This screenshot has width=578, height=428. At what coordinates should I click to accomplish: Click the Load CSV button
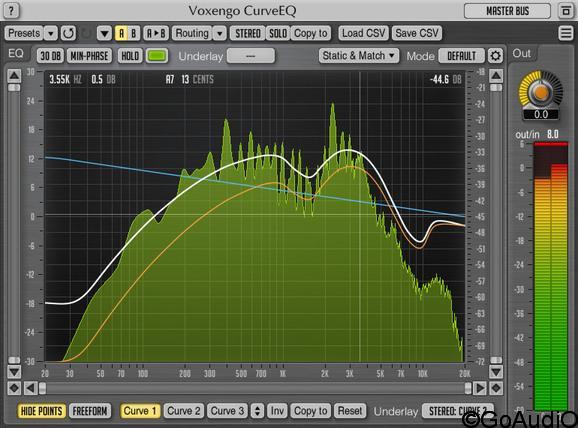point(363,34)
